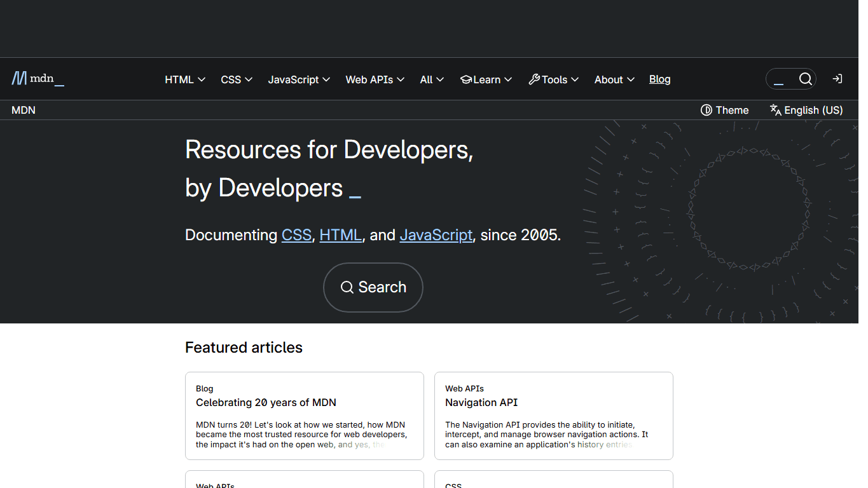Image resolution: width=868 pixels, height=488 pixels.
Task: Click the login arrow icon
Action: (x=837, y=79)
